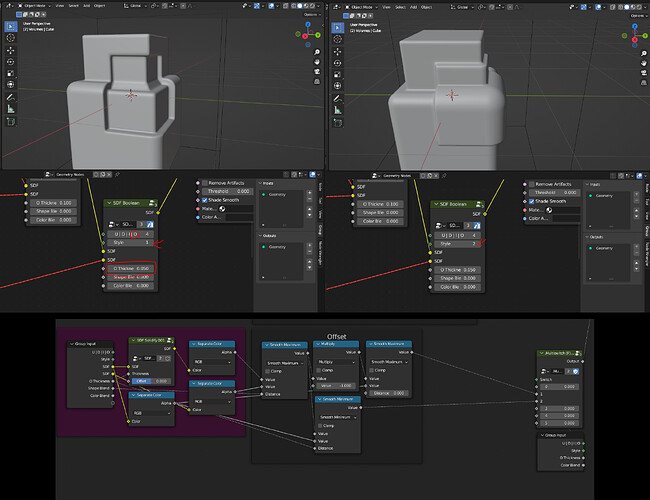The width and height of the screenshot is (650, 500).
Task: Select the Rotate tool in left viewport
Action: click(11, 62)
